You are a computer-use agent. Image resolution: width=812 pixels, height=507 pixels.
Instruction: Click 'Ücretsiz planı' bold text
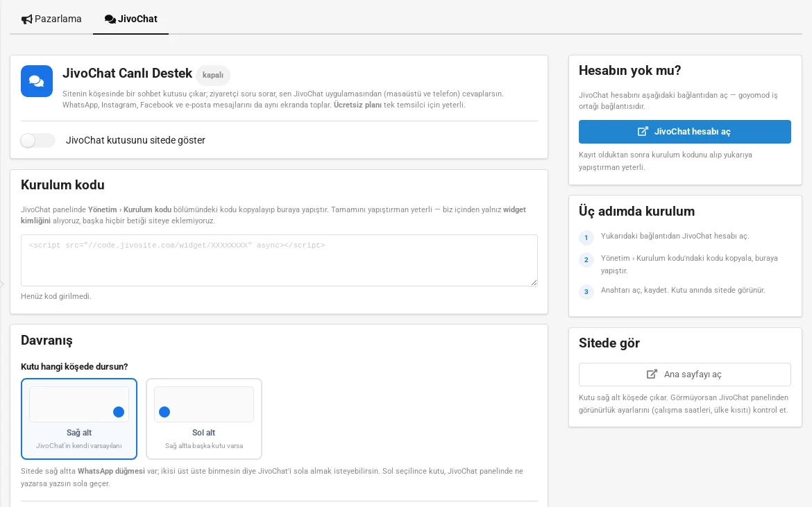coord(357,105)
